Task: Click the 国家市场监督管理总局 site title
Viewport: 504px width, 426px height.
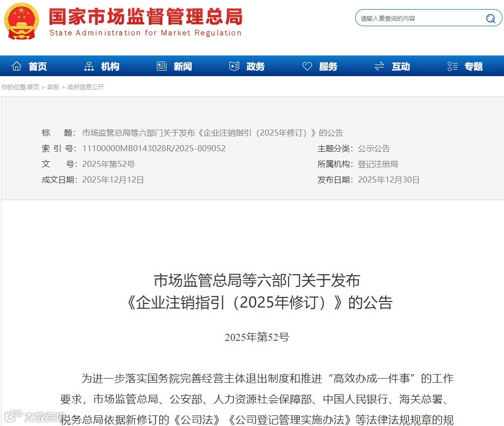Action: click(x=146, y=16)
